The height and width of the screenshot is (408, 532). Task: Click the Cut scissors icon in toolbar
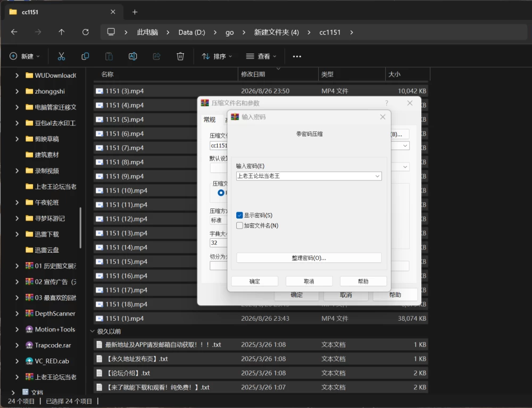[x=61, y=56]
